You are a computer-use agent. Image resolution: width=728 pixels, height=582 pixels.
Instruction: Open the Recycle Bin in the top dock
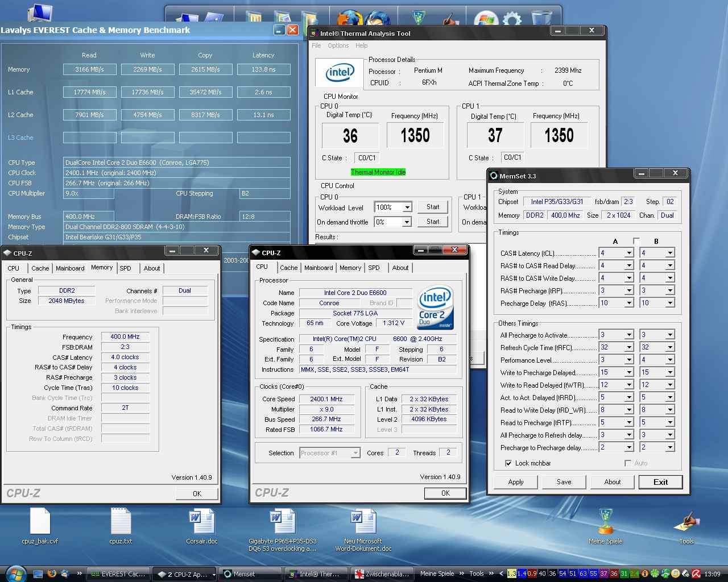[x=541, y=18]
